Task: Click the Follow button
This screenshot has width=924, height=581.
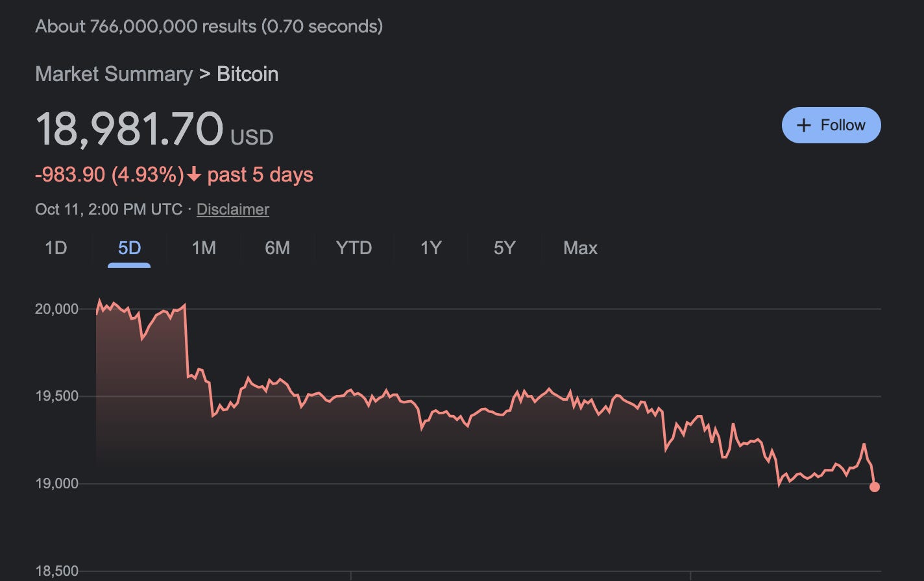Action: [x=831, y=124]
